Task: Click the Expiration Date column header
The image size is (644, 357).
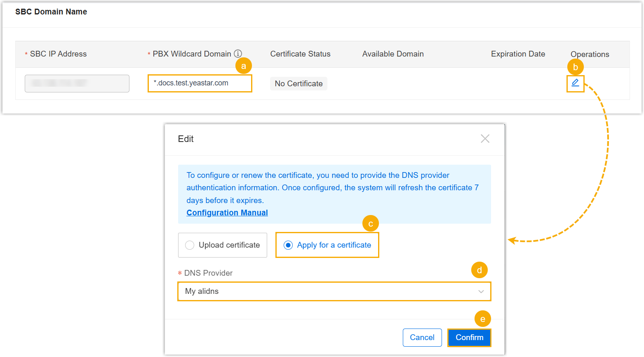Action: pos(518,54)
